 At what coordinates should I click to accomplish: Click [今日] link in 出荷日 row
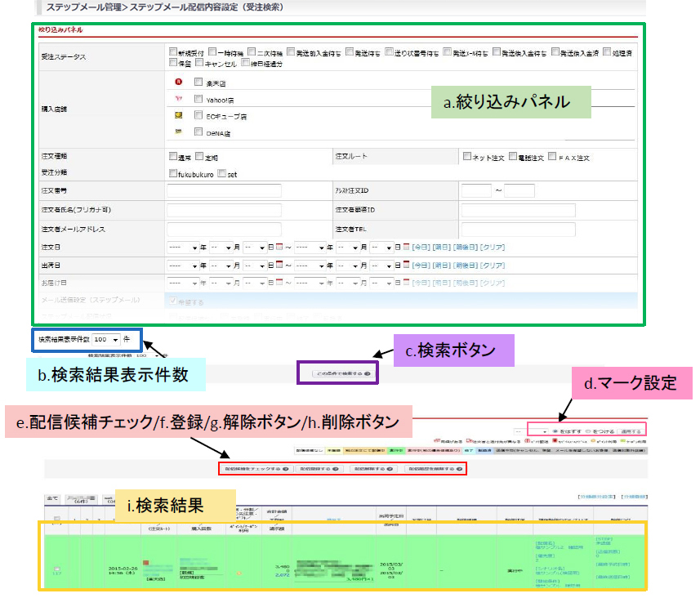point(421,266)
